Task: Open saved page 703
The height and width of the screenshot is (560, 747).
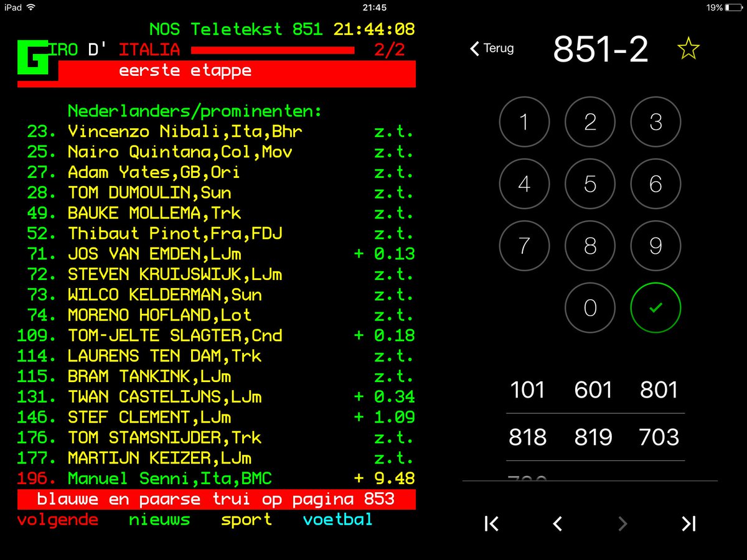Action: tap(659, 437)
